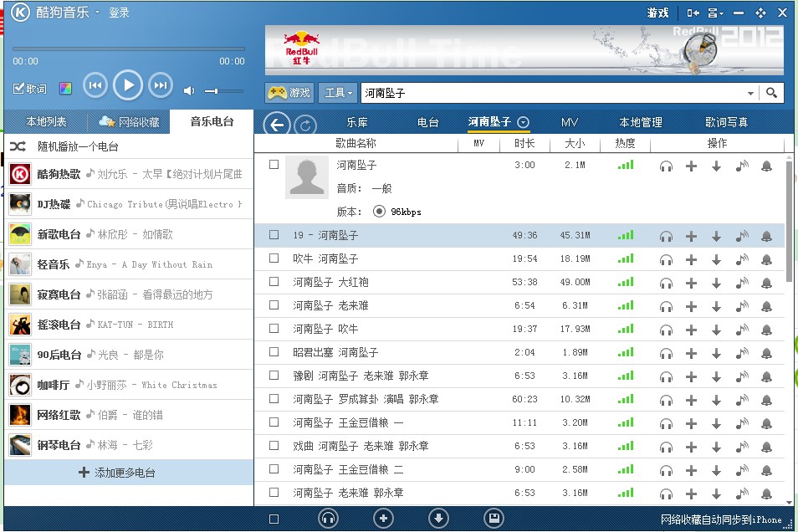
Task: Click the shuffle random station icon
Action: pos(18,146)
